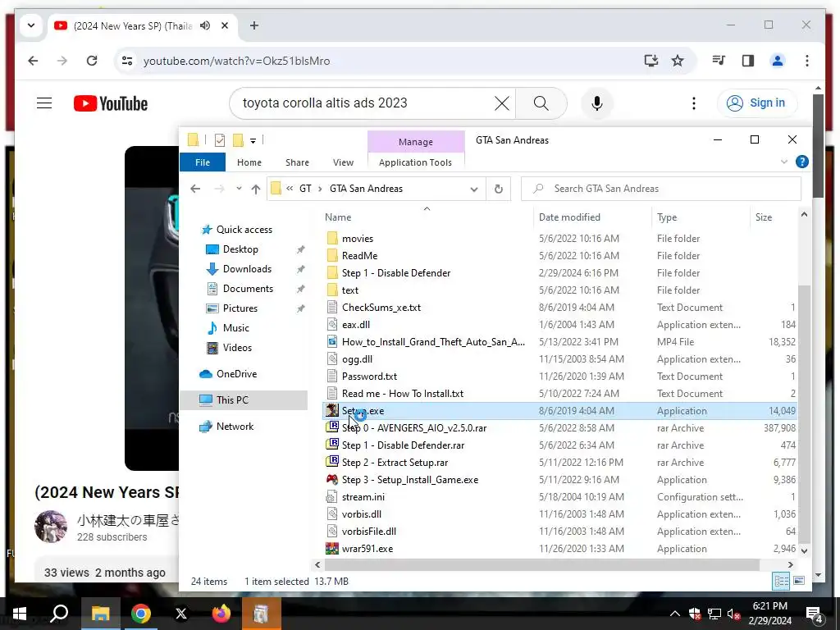840x630 pixels.
Task: Open notification center in taskbar
Action: (x=815, y=614)
